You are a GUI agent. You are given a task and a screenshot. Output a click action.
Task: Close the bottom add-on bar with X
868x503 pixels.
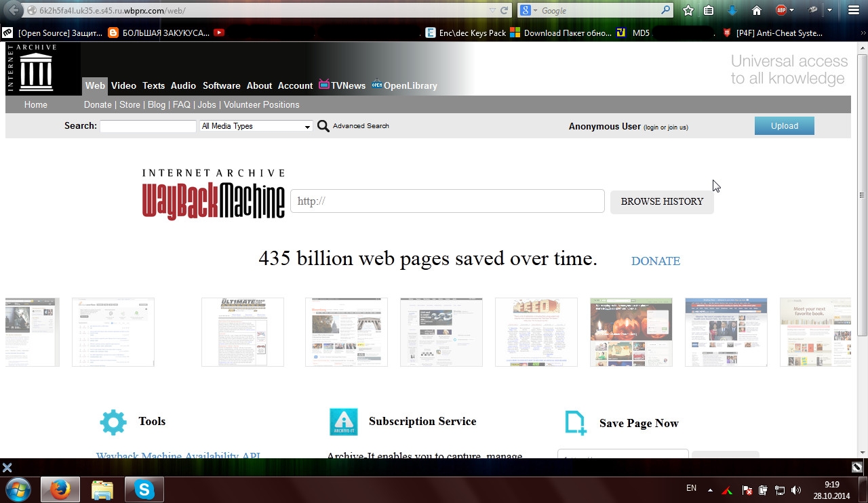[7, 467]
